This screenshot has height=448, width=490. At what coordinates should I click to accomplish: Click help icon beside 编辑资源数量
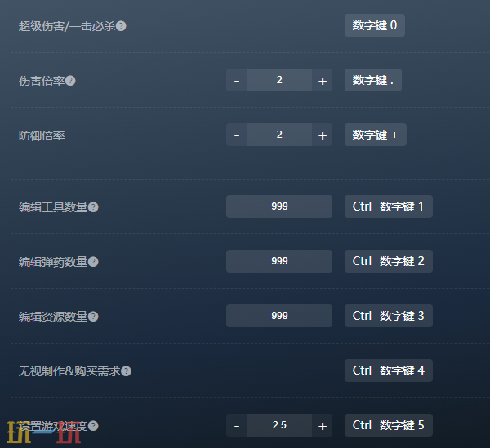tap(93, 317)
